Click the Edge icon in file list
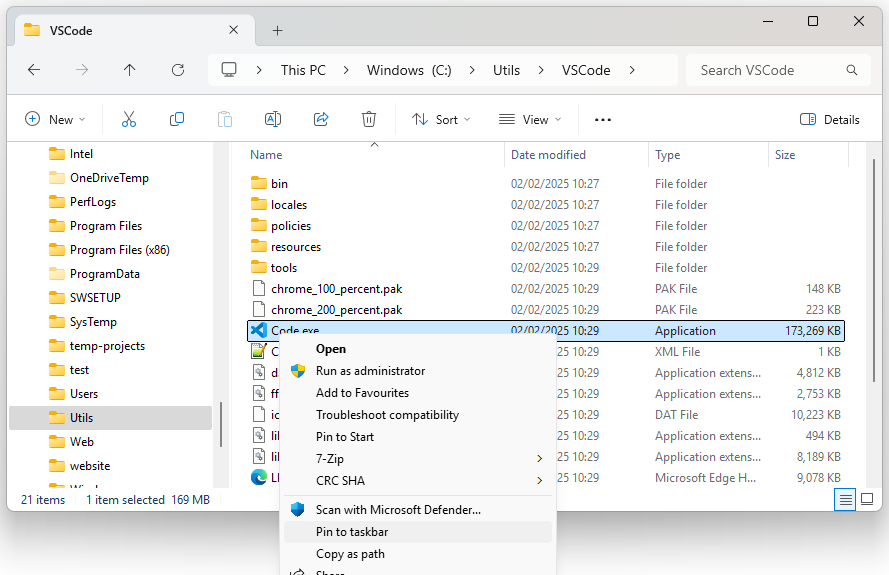The width and height of the screenshot is (889, 575). click(259, 477)
